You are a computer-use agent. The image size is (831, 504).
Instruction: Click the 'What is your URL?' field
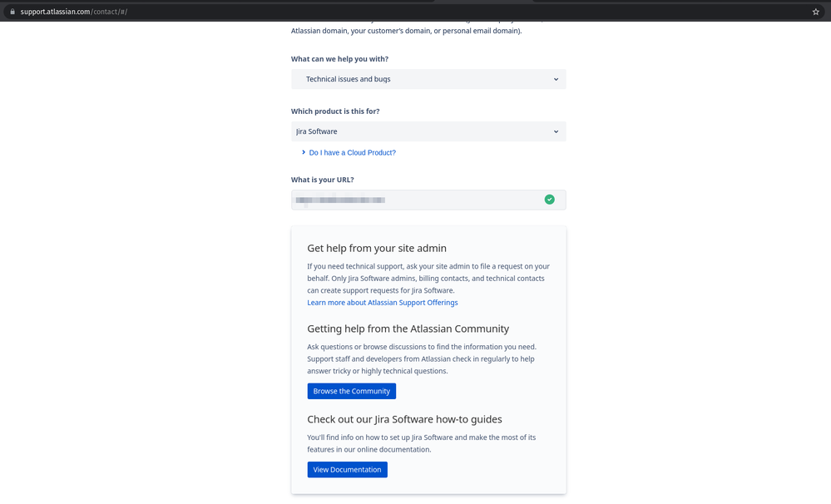(428, 200)
